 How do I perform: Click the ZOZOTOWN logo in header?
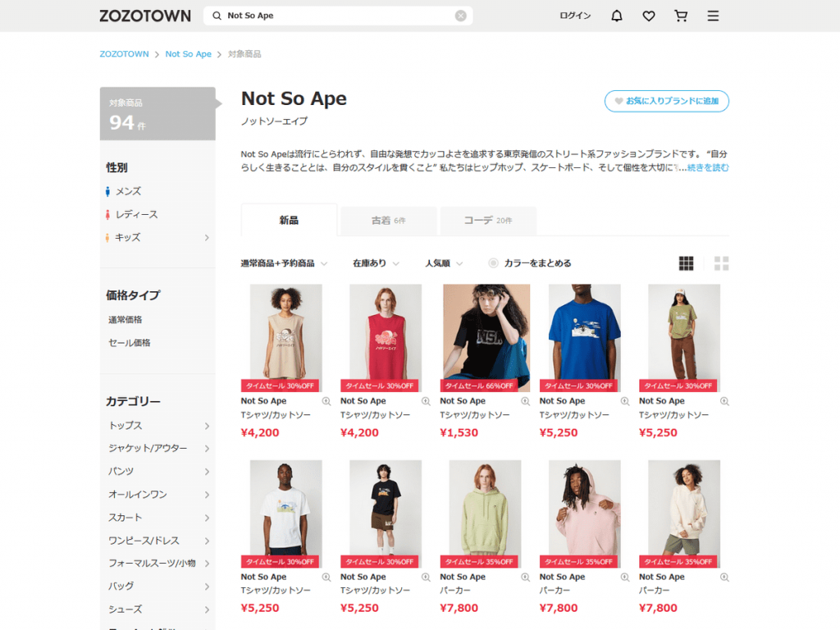[144, 16]
